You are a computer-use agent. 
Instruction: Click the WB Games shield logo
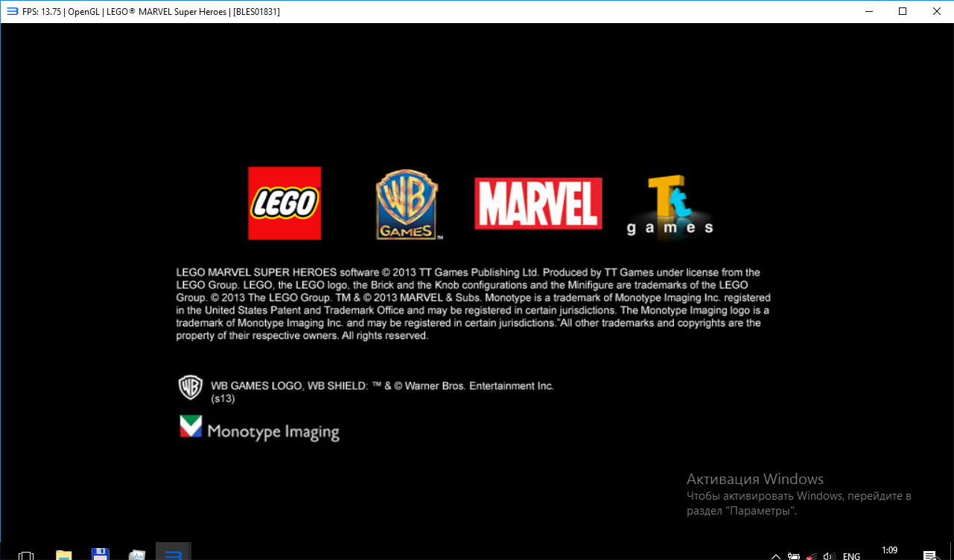coord(407,204)
